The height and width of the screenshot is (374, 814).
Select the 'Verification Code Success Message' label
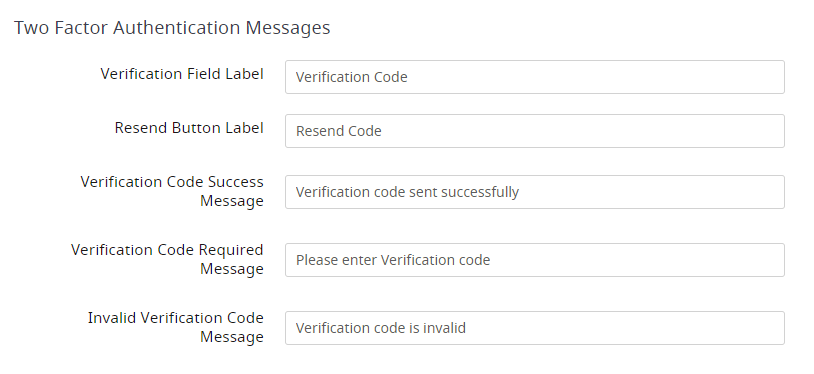point(172,191)
